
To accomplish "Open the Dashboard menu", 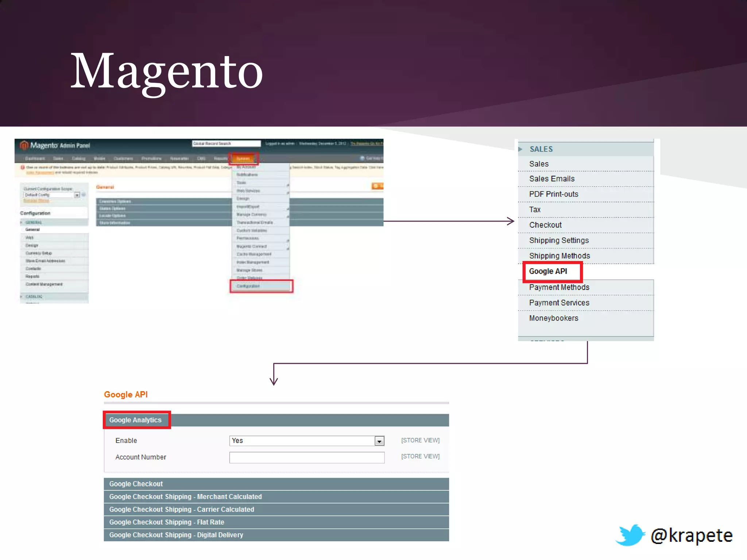I will click(35, 159).
